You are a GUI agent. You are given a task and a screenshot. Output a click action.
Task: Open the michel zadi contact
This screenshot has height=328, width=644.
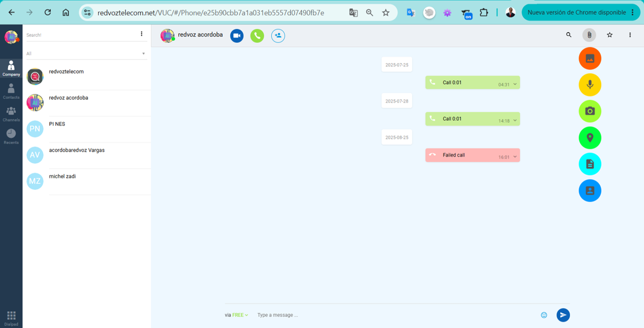(x=87, y=182)
